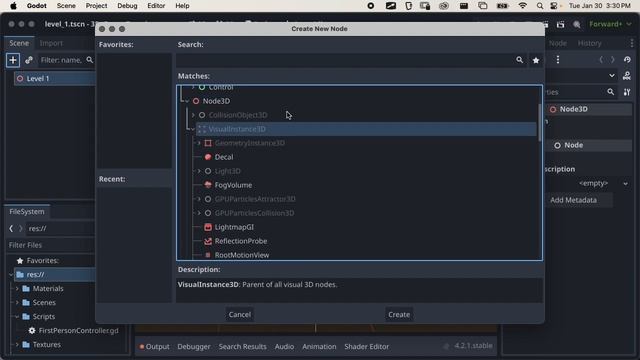640x360 pixels.
Task: Open the Scene menu
Action: coord(66,6)
